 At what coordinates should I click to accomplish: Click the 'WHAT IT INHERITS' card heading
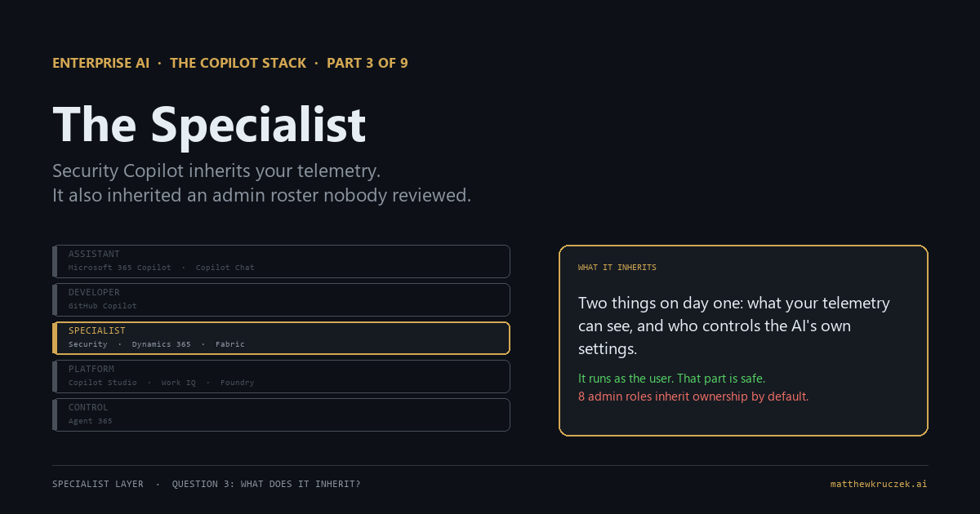point(617,268)
